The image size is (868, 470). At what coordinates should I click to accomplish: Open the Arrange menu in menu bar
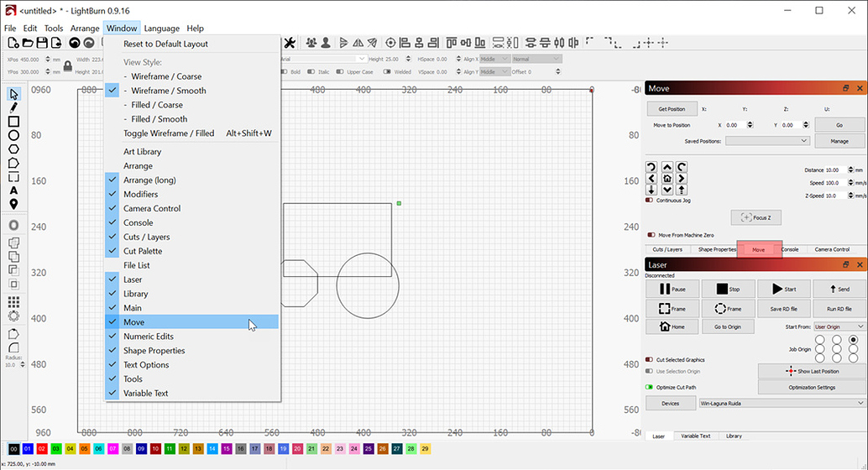click(x=85, y=29)
